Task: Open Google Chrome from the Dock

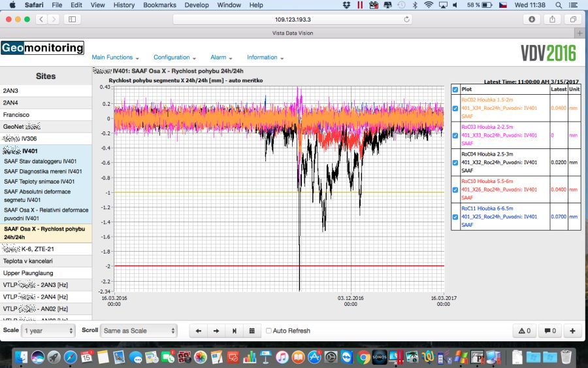Action: coord(363,357)
